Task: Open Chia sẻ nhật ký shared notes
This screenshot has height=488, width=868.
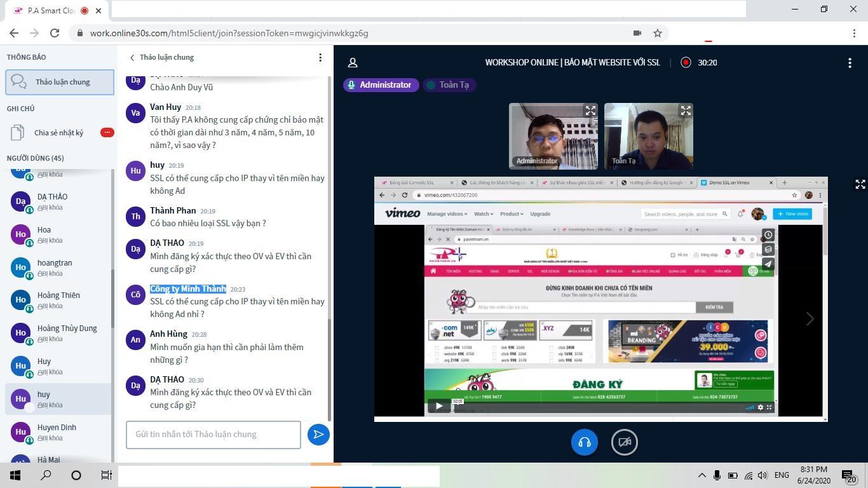Action: pyautogui.click(x=58, y=133)
